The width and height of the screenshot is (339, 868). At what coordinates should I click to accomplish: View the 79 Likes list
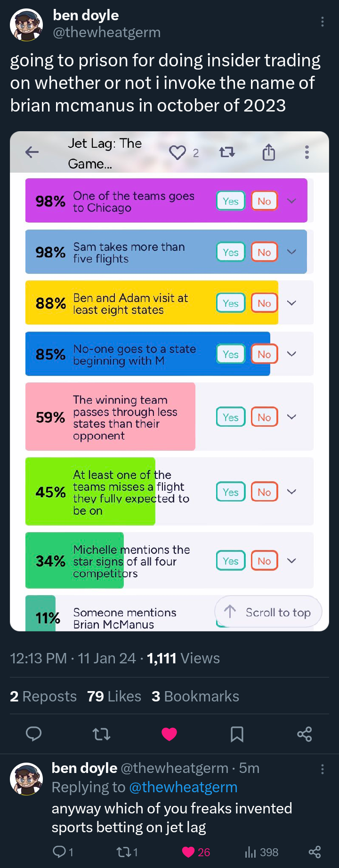click(114, 696)
